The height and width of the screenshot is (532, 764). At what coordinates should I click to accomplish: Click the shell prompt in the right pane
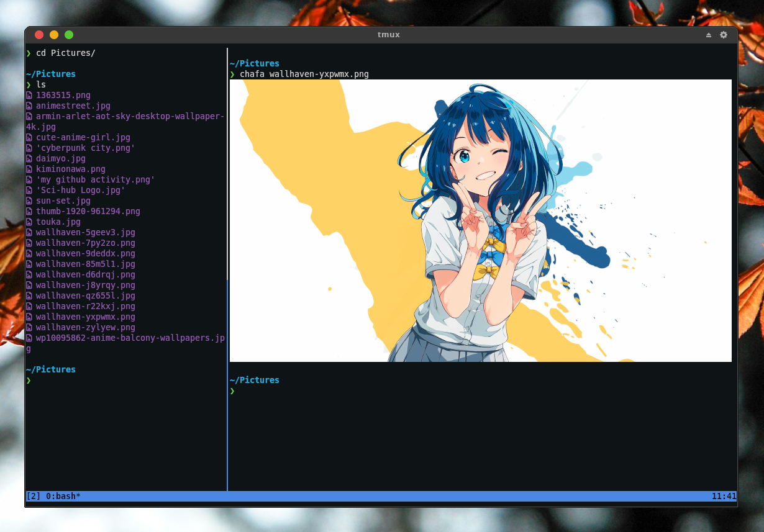pyautogui.click(x=232, y=390)
